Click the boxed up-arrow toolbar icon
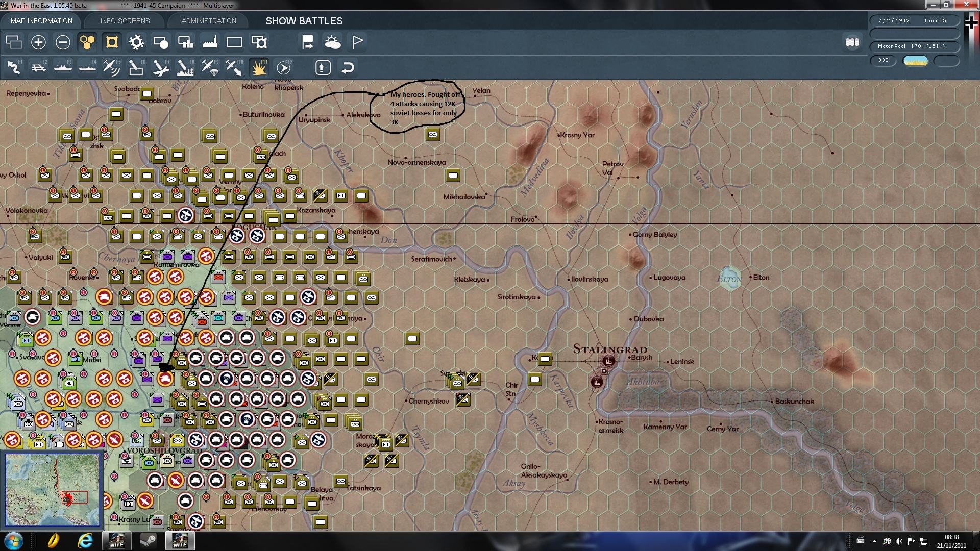 coord(323,67)
